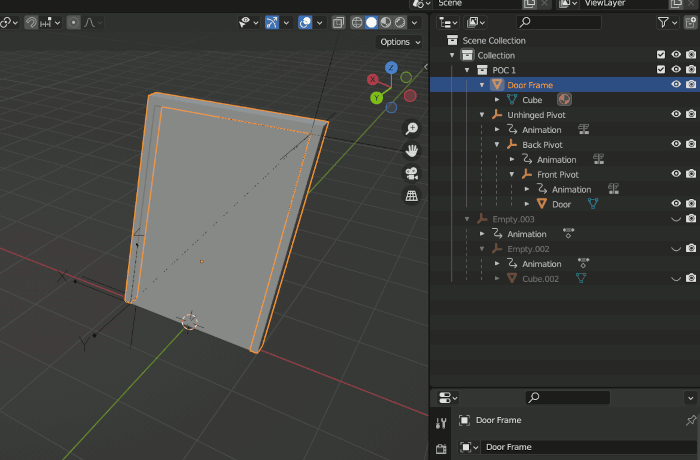
Task: Select rendered viewport shading
Action: pos(400,22)
